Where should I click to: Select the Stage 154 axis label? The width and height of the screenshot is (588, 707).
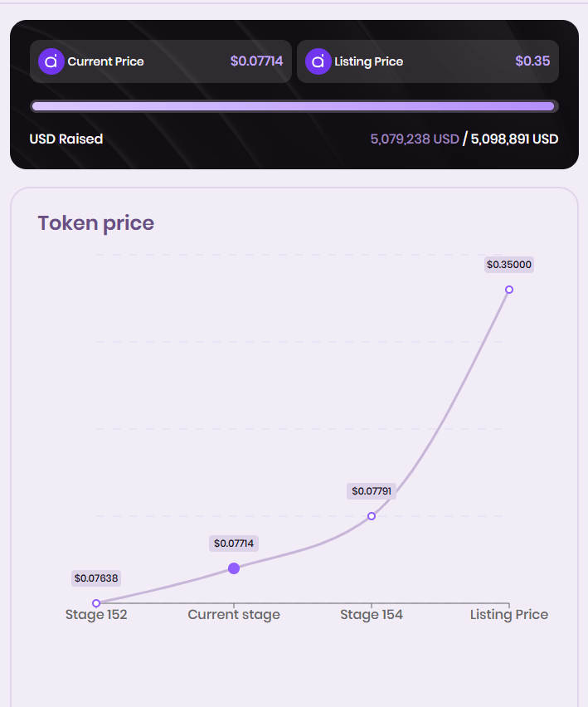371,615
